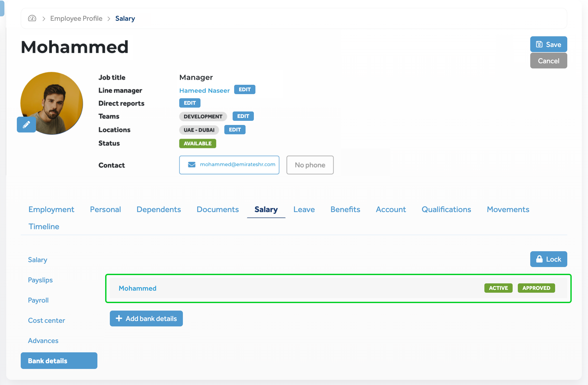Click the DEVELOPMENT team tag
Screen dimensions: 588x385
click(x=203, y=116)
